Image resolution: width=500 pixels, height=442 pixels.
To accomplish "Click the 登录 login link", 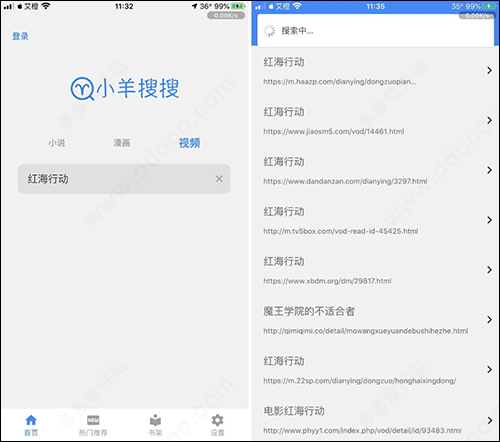I will pos(20,36).
